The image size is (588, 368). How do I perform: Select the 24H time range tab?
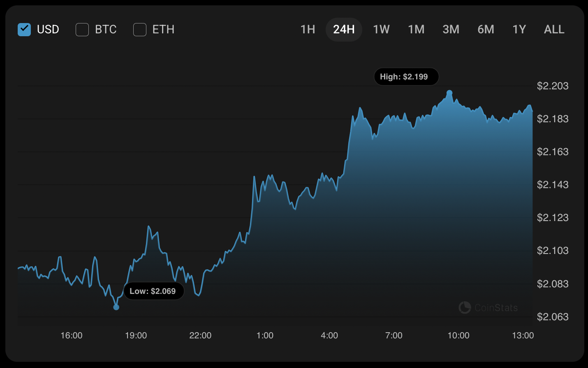344,30
